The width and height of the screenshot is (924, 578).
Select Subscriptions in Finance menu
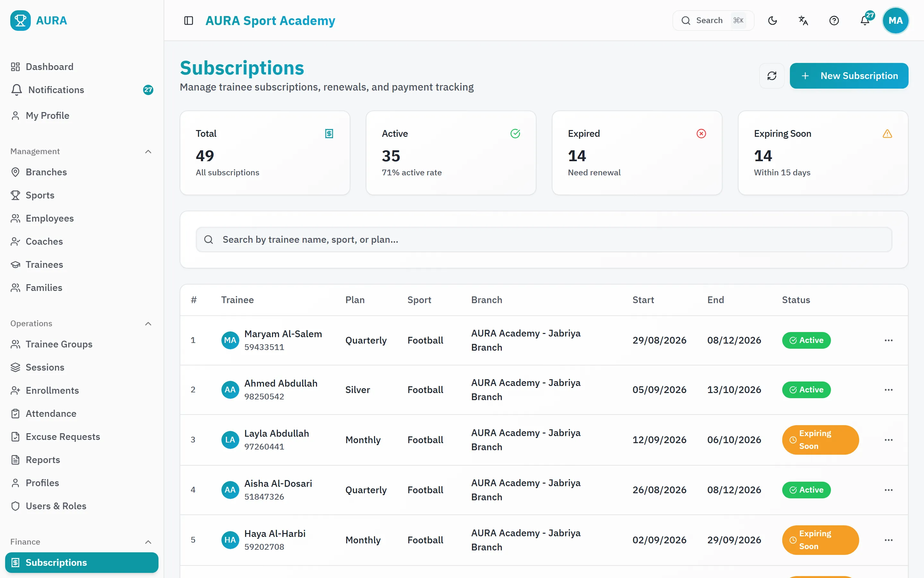click(x=82, y=562)
